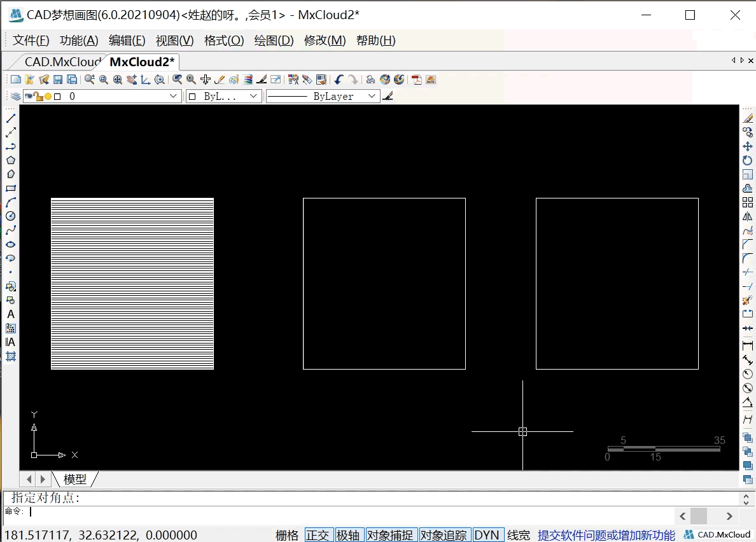Select the Move tool
756x542 pixels.
click(x=748, y=147)
